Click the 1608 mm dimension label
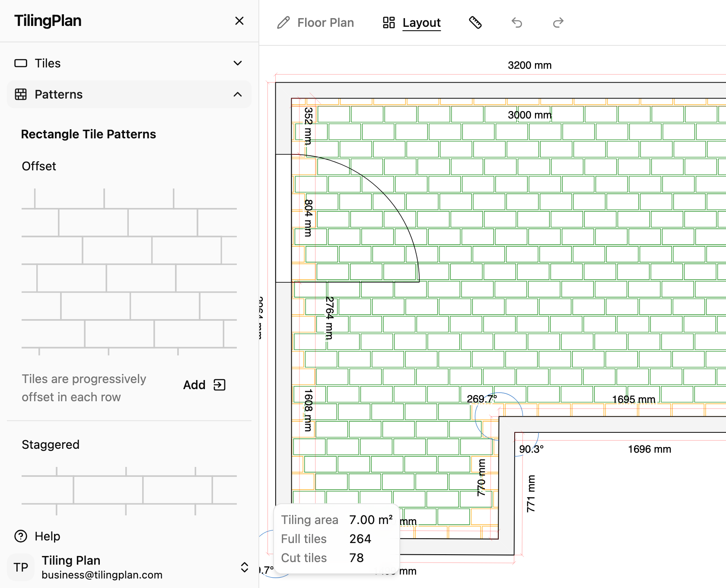Image resolution: width=726 pixels, height=588 pixels. click(x=308, y=410)
